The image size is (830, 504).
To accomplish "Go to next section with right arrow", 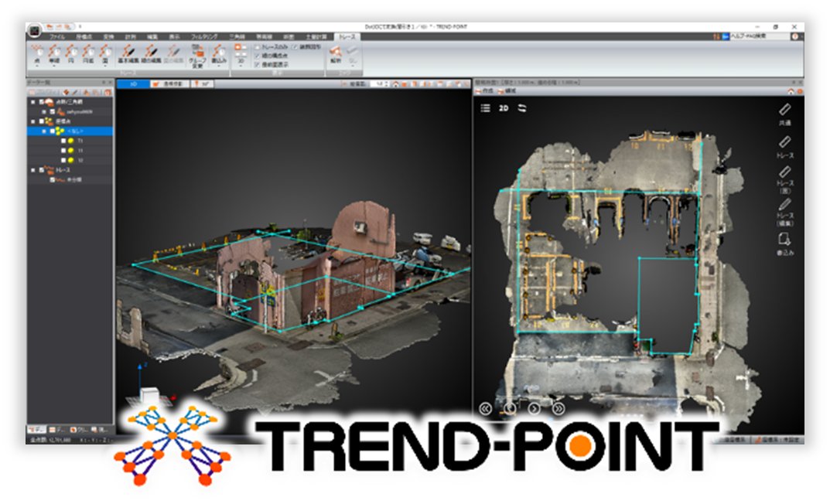I will 534,408.
